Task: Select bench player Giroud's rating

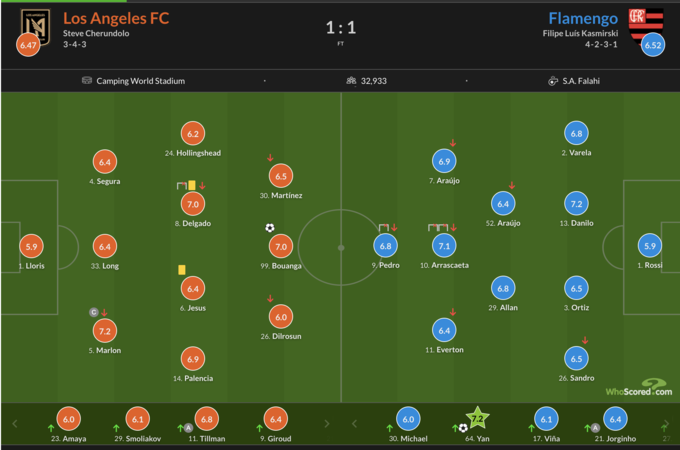Action: pyautogui.click(x=274, y=420)
